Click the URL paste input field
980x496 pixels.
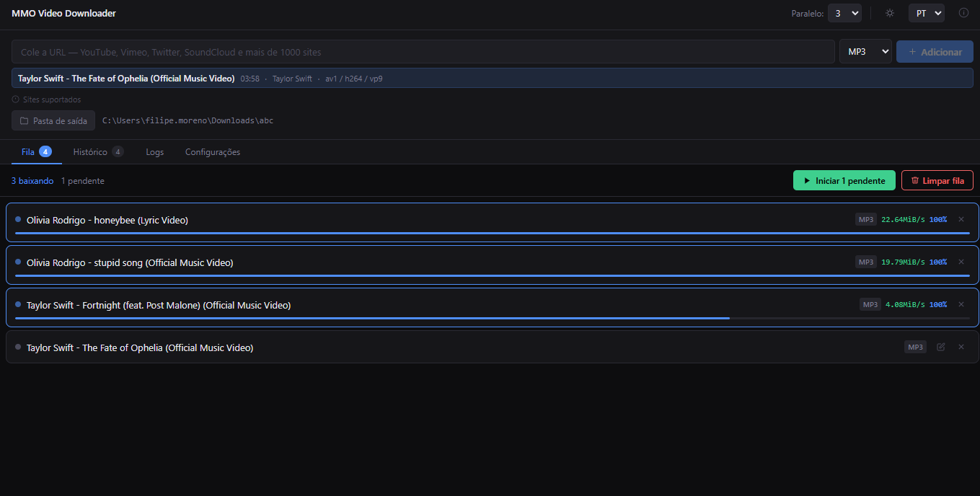[423, 52]
